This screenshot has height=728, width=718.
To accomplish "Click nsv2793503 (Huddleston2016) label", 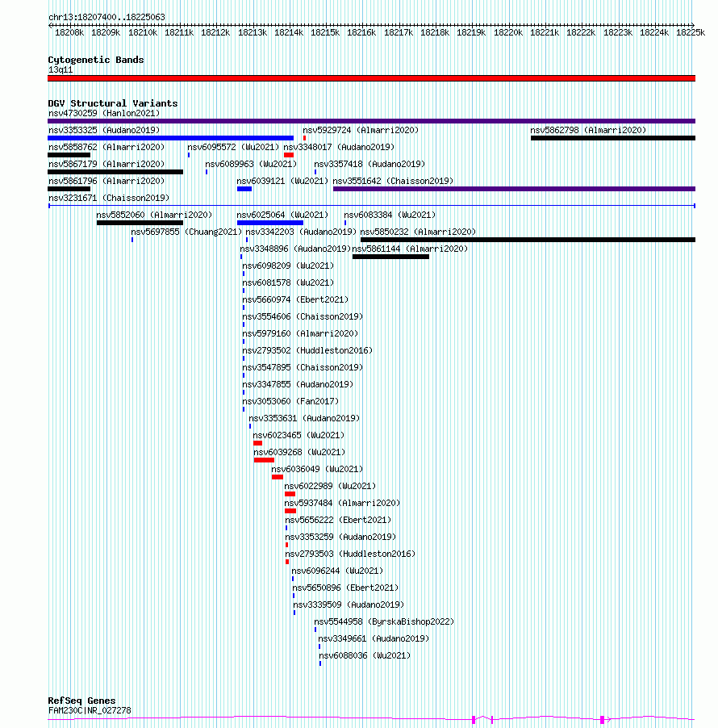I will [350, 554].
